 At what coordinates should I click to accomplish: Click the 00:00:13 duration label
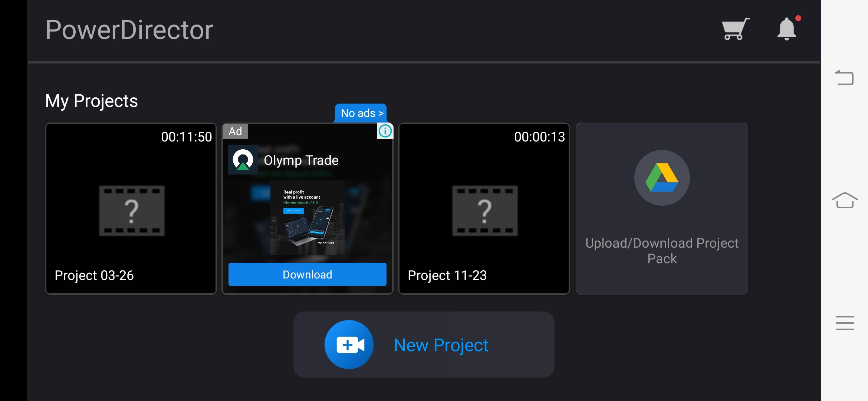coord(540,137)
